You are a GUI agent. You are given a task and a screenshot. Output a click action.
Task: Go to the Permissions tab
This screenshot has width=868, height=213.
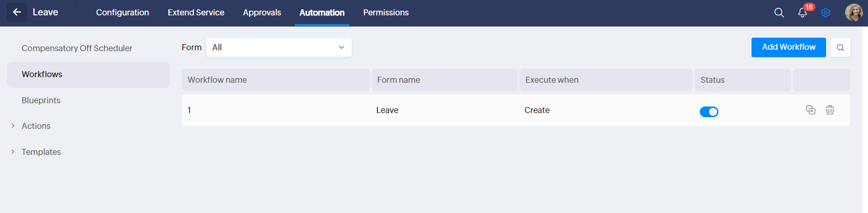386,13
